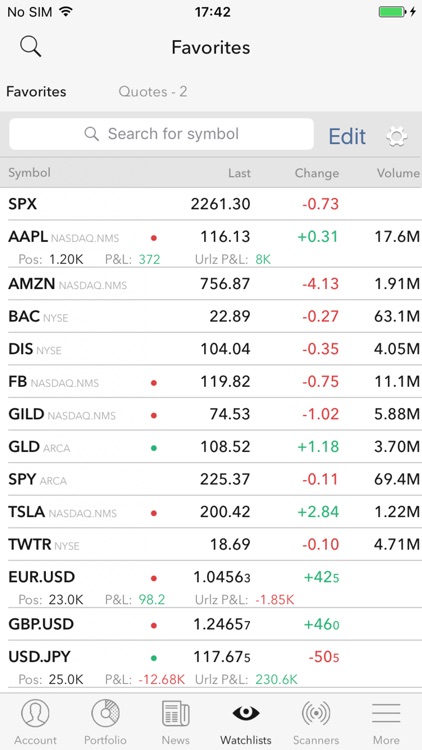Open the GBP.USD quote row

pyautogui.click(x=211, y=624)
